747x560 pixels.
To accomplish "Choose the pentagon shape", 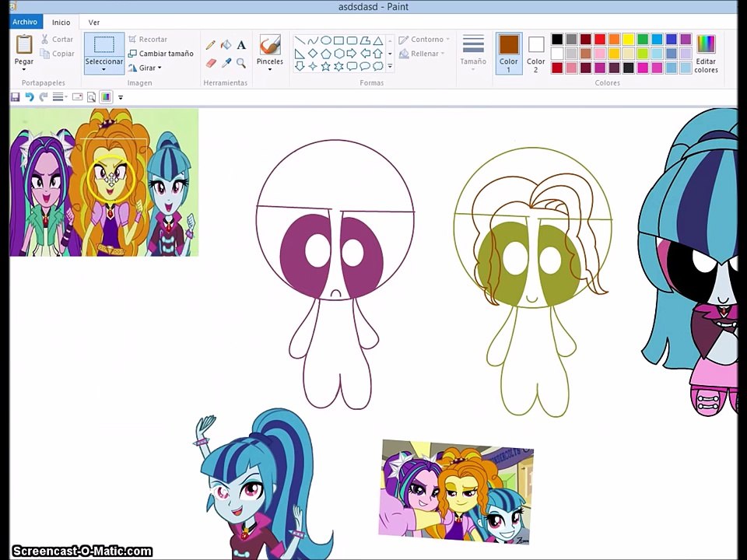I will tap(326, 54).
